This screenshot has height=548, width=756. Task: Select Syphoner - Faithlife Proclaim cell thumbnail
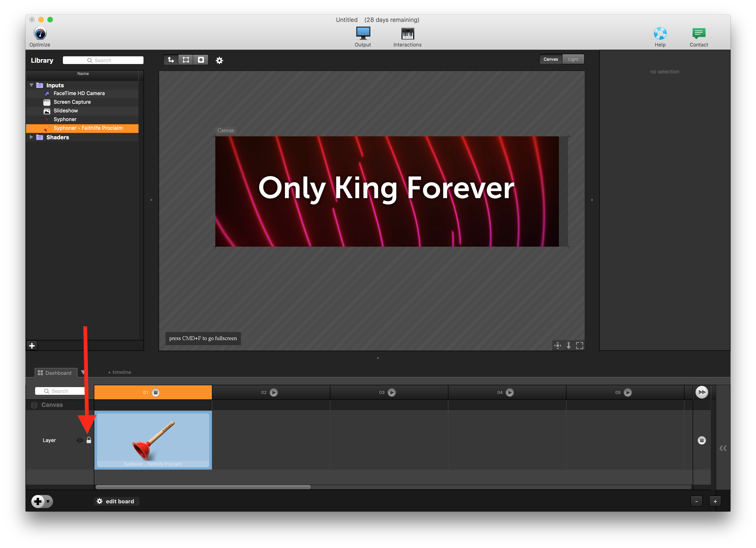(153, 439)
